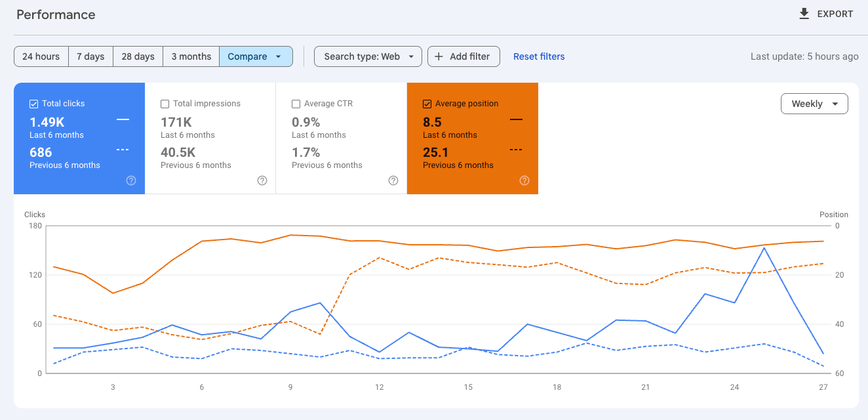Click the Add filter button
The height and width of the screenshot is (420, 868).
(464, 56)
